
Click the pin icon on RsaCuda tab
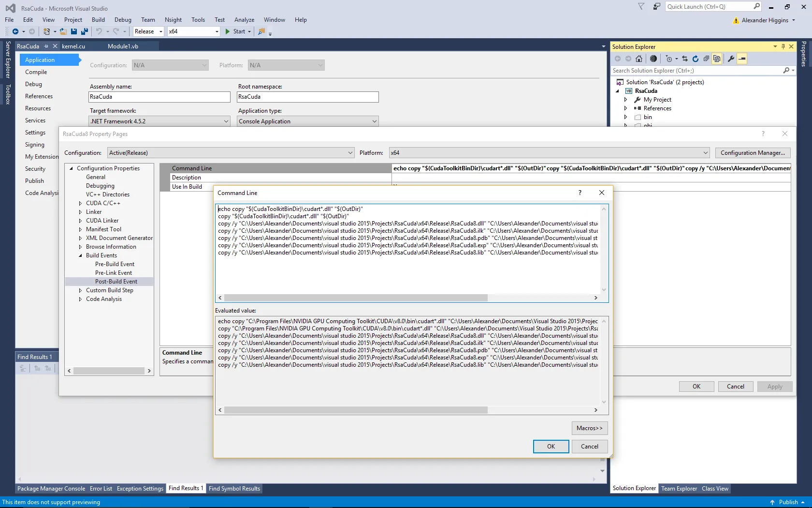46,46
